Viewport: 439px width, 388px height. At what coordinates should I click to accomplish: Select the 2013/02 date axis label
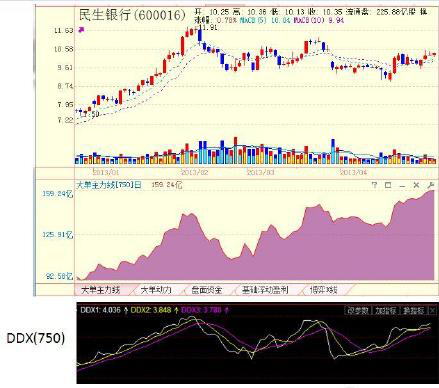tap(195, 172)
